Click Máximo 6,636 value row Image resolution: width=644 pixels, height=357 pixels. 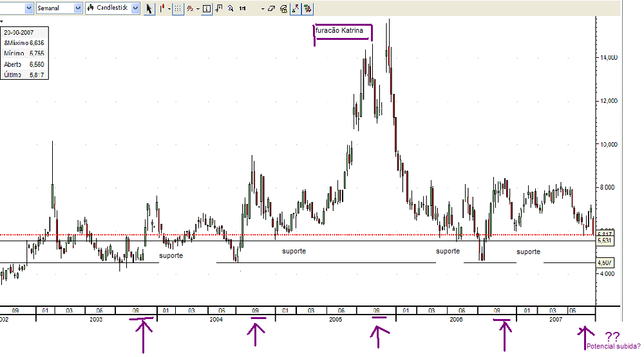coord(24,42)
